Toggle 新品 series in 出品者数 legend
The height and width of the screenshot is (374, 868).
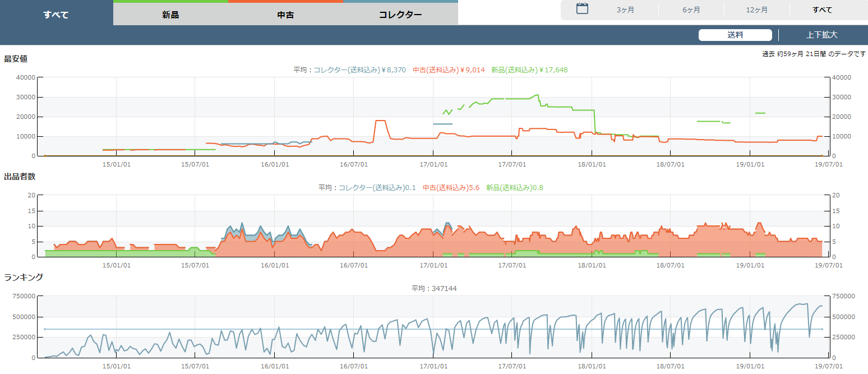coord(514,188)
